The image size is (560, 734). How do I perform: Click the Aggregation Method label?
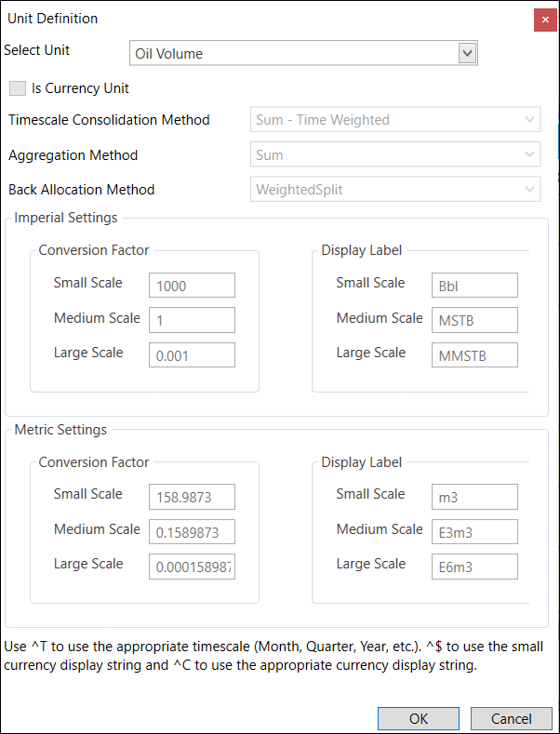(73, 155)
